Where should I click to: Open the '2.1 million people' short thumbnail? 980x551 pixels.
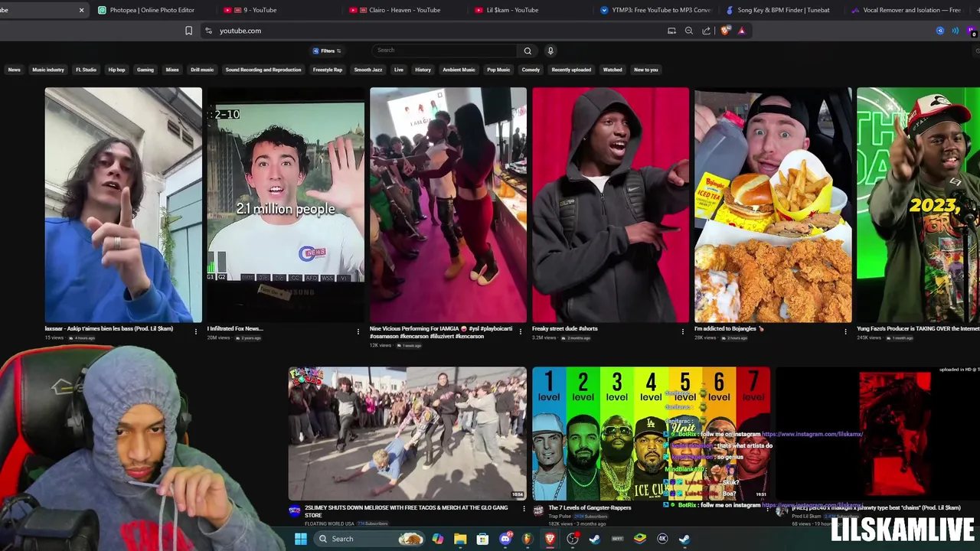tap(286, 204)
